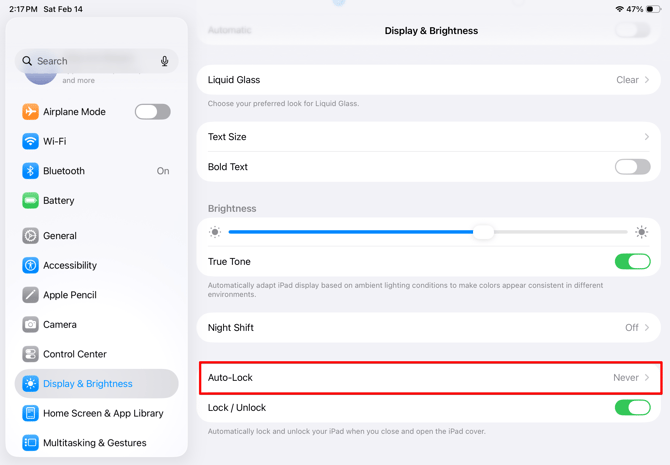Image resolution: width=670 pixels, height=465 pixels.
Task: Tap the General gear icon
Action: [x=30, y=235]
